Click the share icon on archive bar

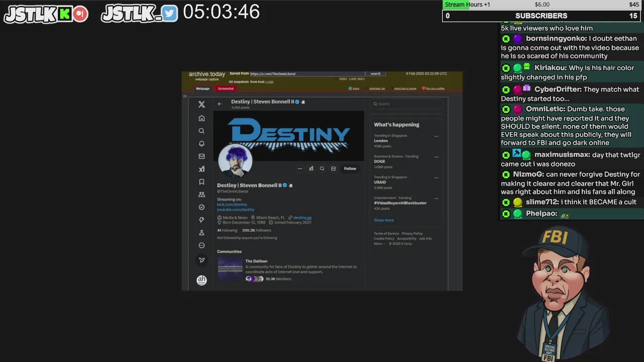point(350,88)
